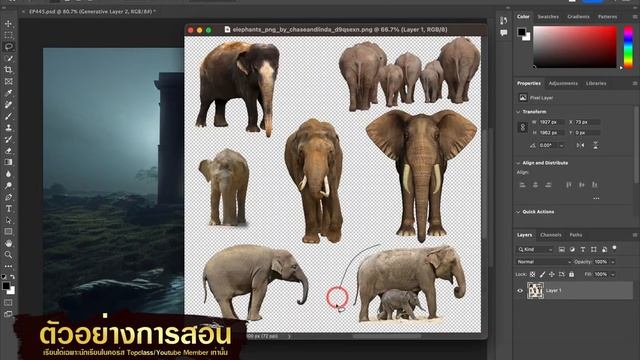This screenshot has width=640, height=360.
Task: Select the History Brush tool
Action: (x=8, y=139)
